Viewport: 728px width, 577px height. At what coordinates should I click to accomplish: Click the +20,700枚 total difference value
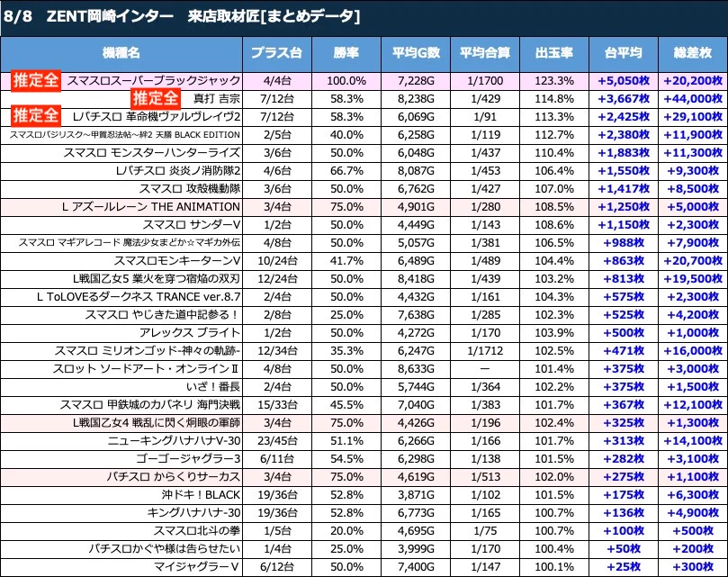pyautogui.click(x=693, y=261)
